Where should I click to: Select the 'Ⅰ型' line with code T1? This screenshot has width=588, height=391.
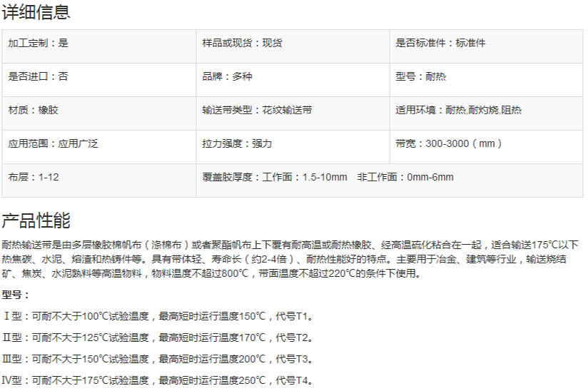click(158, 316)
